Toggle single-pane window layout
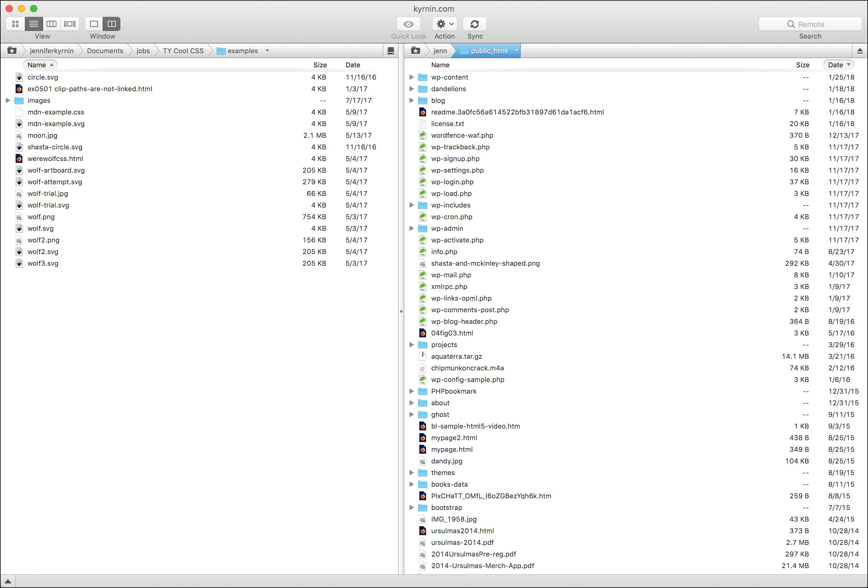 [x=94, y=24]
